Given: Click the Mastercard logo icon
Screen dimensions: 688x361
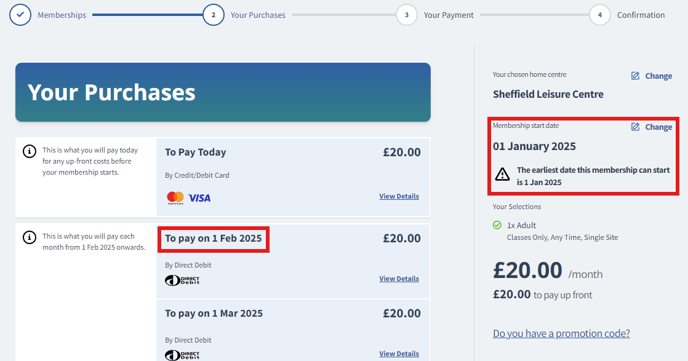Looking at the screenshot, I should coord(175,198).
